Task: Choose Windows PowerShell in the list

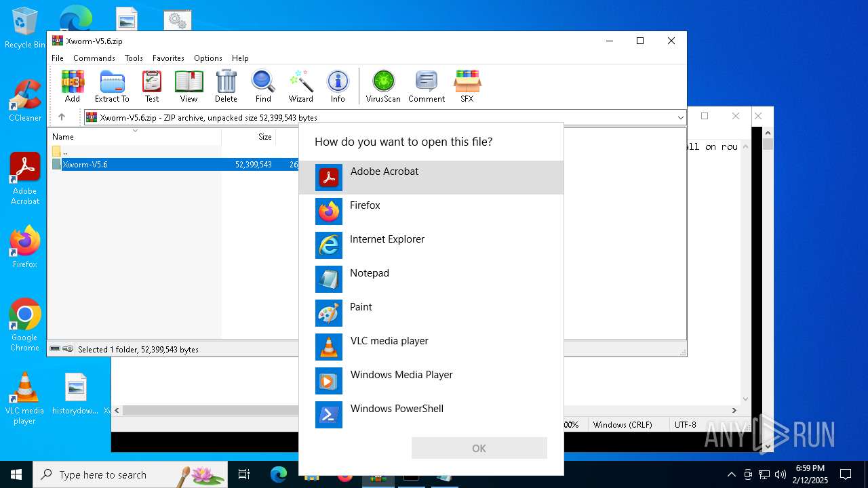Action: tap(431, 415)
